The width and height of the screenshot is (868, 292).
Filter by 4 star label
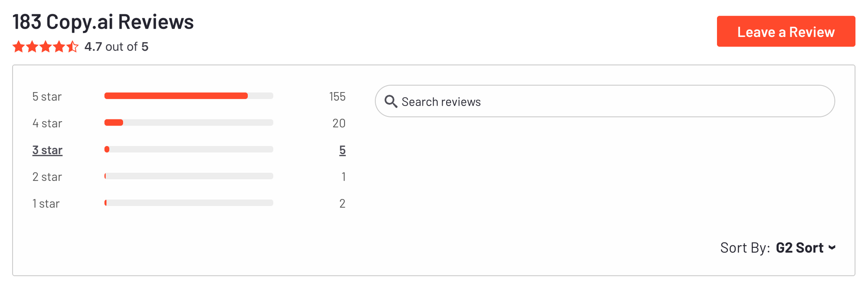47,123
